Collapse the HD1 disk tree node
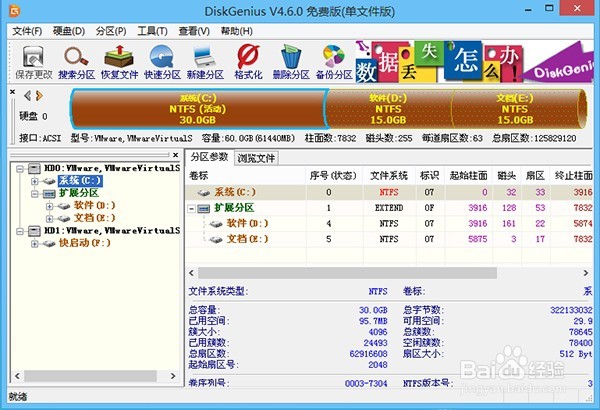The height and width of the screenshot is (410, 600). click(x=20, y=231)
